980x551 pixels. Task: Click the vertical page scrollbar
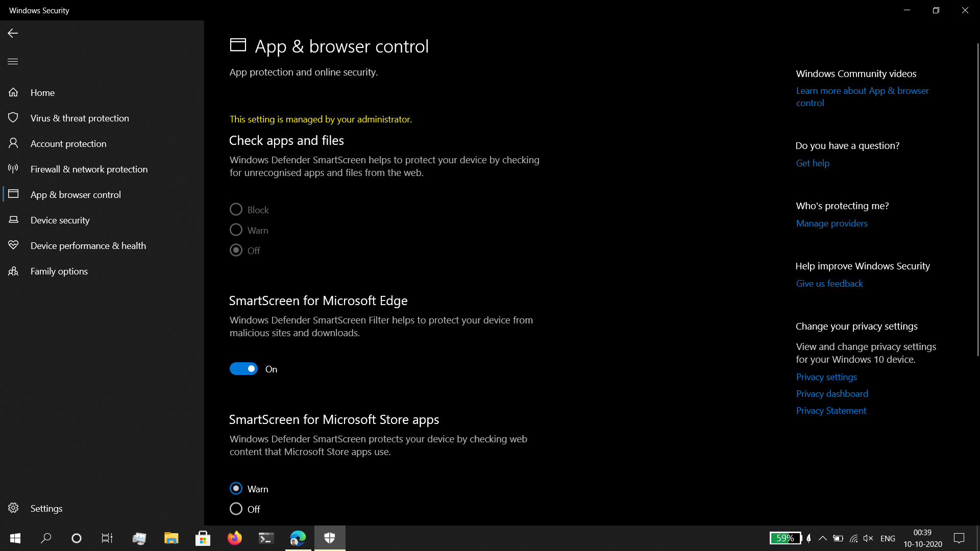click(977, 199)
